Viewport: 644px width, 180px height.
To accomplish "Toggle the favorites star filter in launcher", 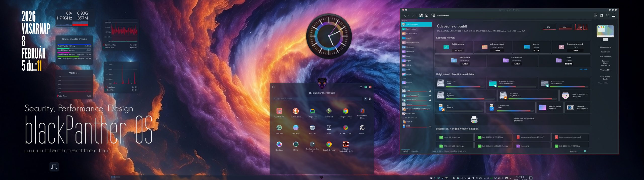I will [366, 99].
